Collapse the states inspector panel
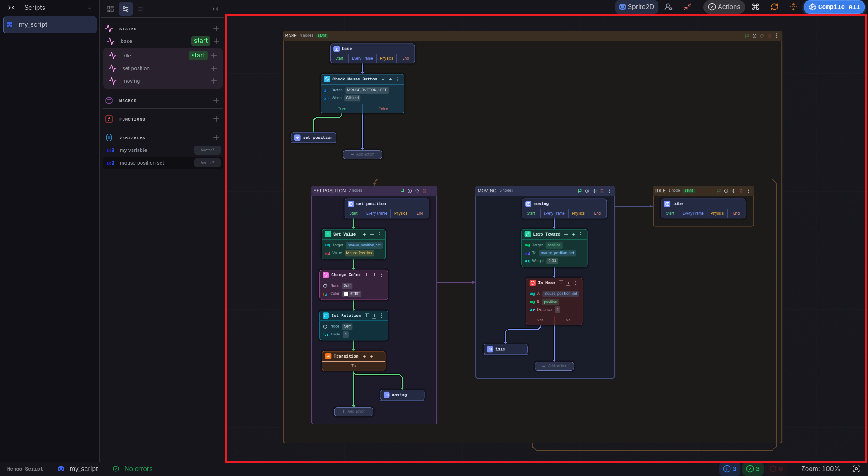Screen dimensions: 868x476 click(x=215, y=9)
